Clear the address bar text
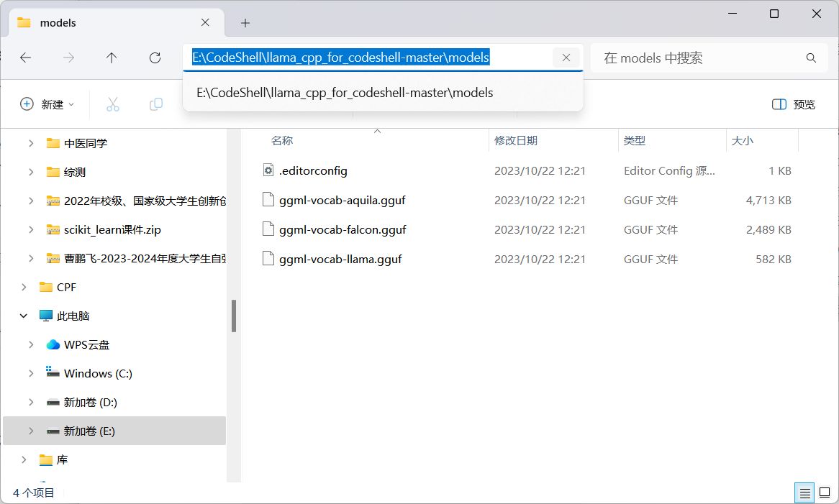Viewport: 839px width, 504px height. [x=566, y=58]
